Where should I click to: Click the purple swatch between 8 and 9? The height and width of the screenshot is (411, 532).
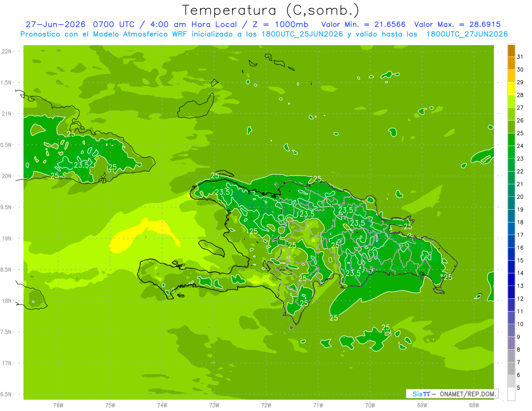click(x=511, y=343)
